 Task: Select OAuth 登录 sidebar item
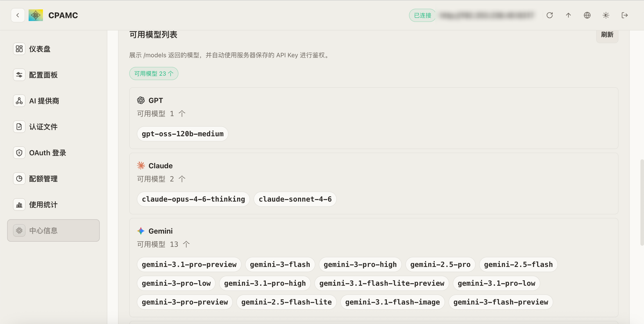click(47, 153)
